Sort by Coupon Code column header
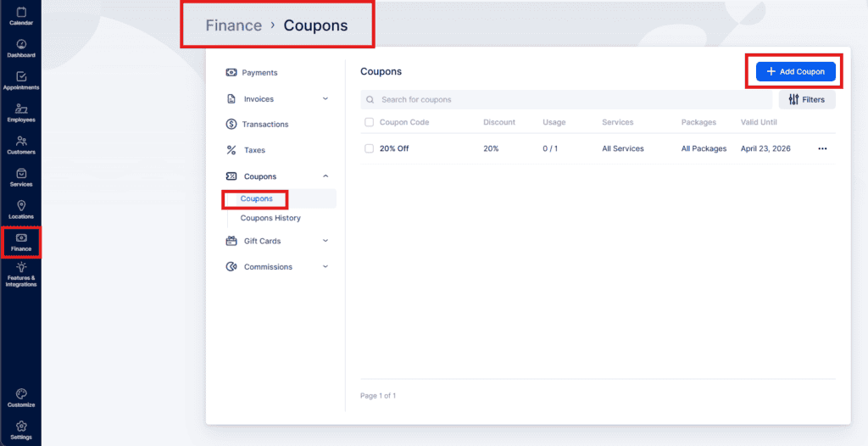Image resolution: width=868 pixels, height=446 pixels. pyautogui.click(x=404, y=122)
